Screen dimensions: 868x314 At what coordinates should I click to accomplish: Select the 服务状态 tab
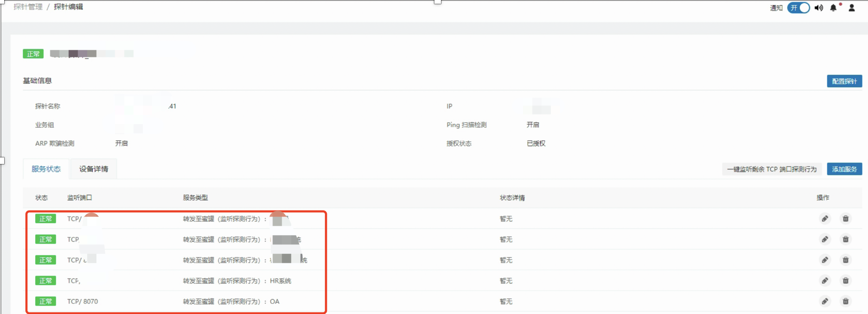pos(46,169)
